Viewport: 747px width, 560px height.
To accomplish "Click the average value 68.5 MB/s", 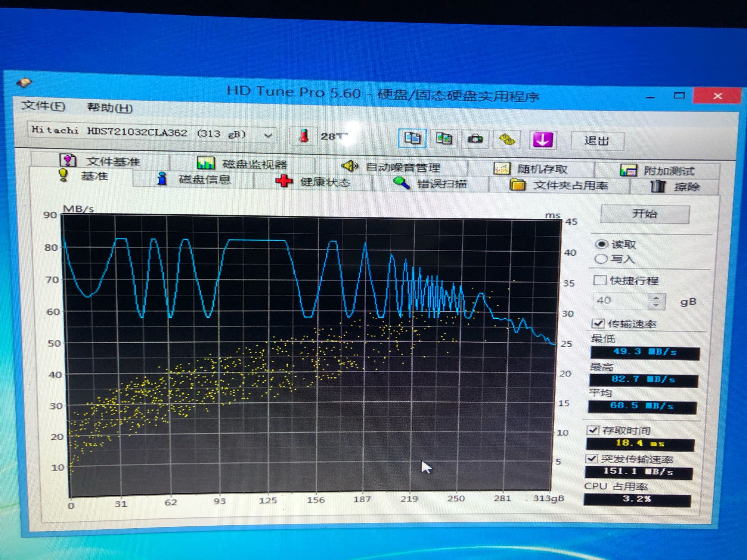I will click(x=642, y=406).
